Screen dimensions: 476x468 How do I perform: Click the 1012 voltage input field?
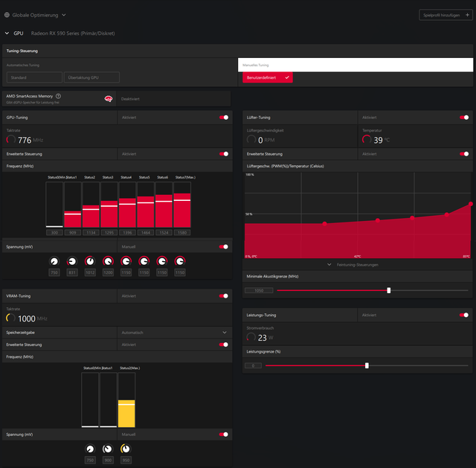click(x=90, y=272)
